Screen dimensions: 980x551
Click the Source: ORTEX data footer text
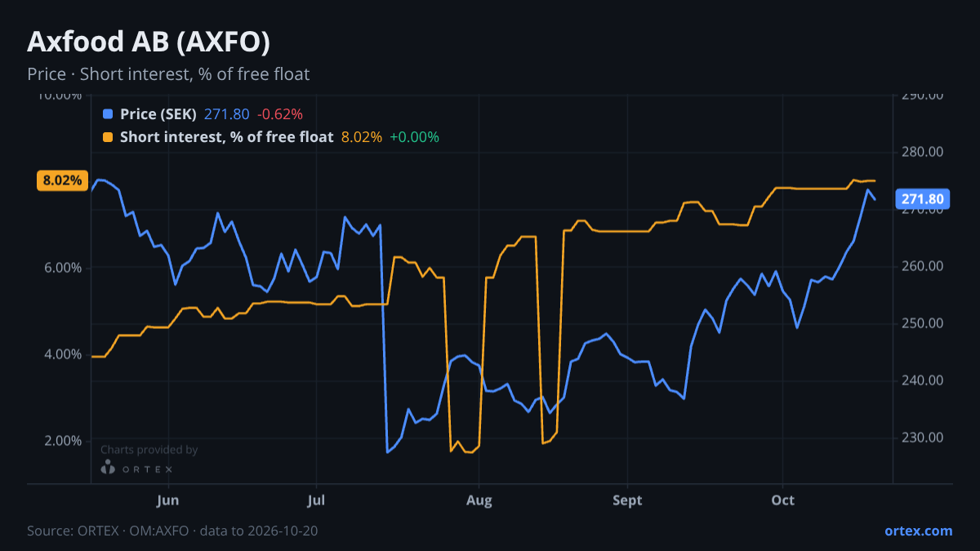coord(172,531)
